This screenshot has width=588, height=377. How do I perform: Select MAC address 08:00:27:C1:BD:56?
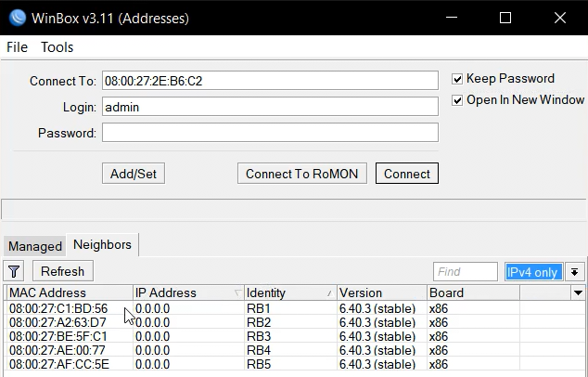(x=58, y=308)
